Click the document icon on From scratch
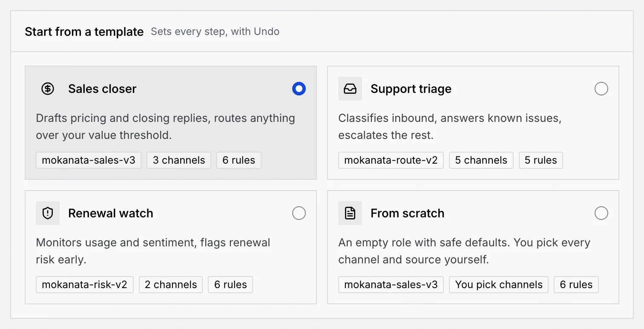The width and height of the screenshot is (644, 329). pos(350,213)
